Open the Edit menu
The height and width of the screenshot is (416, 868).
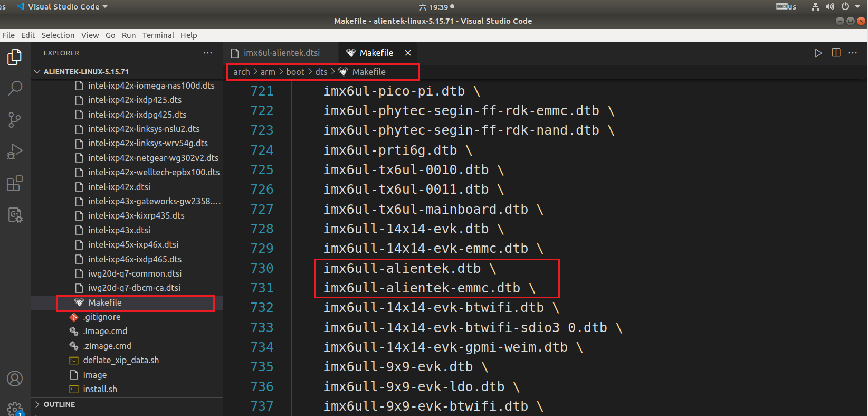(x=28, y=35)
